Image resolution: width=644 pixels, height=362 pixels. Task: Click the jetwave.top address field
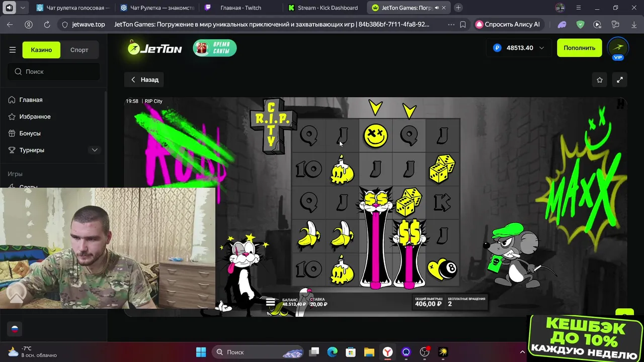coord(89,24)
